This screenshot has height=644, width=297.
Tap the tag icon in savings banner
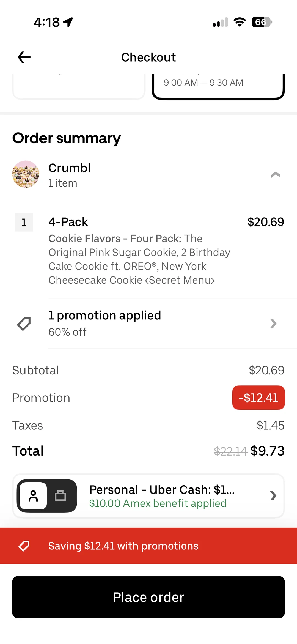(24, 546)
